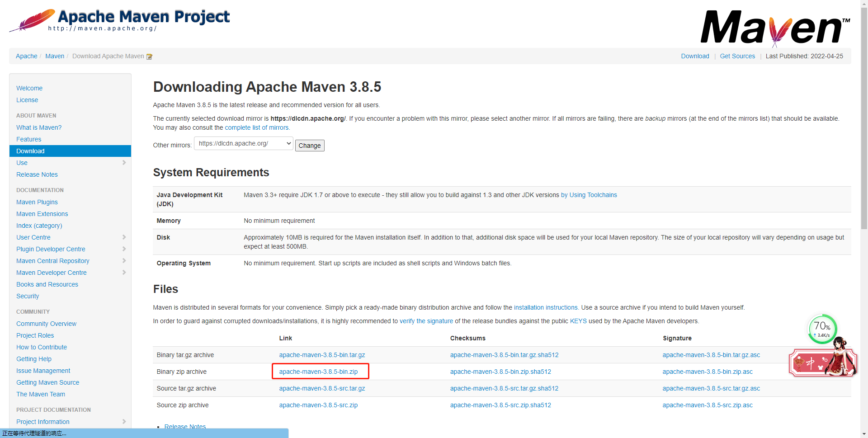Viewport: 868px width, 438px height.
Task: Open the Maven Plugins sidebar link
Action: pyautogui.click(x=37, y=202)
